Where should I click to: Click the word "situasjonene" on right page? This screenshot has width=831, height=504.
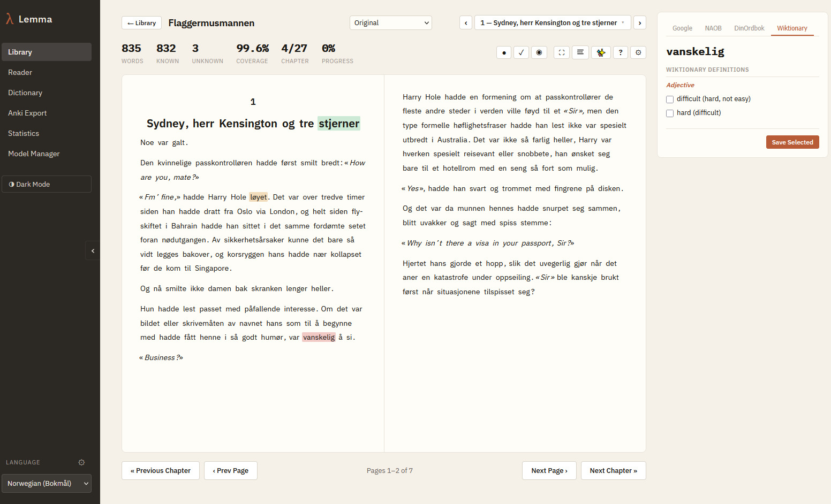click(458, 292)
